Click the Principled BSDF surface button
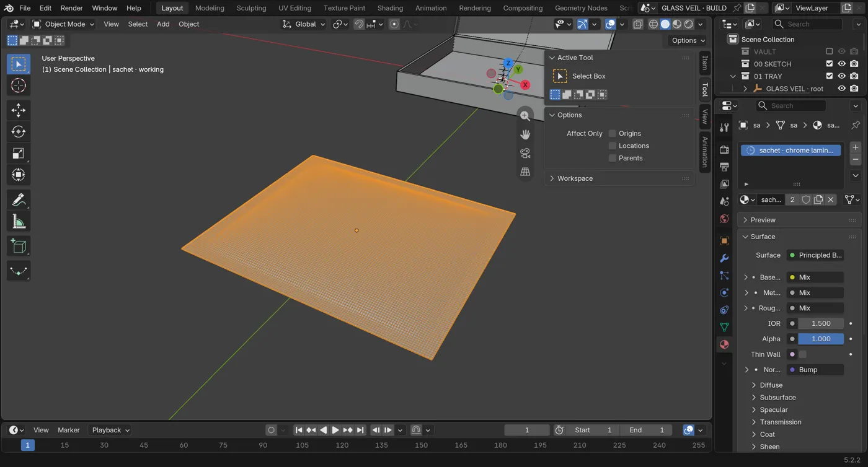Image resolution: width=868 pixels, height=467 pixels. (815, 255)
